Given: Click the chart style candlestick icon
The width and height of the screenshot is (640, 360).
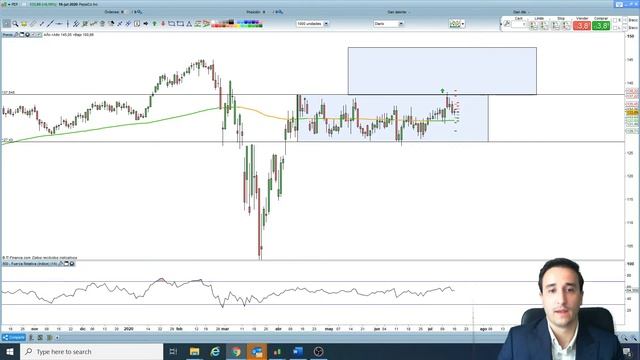Looking at the screenshot, I should pos(455,24).
